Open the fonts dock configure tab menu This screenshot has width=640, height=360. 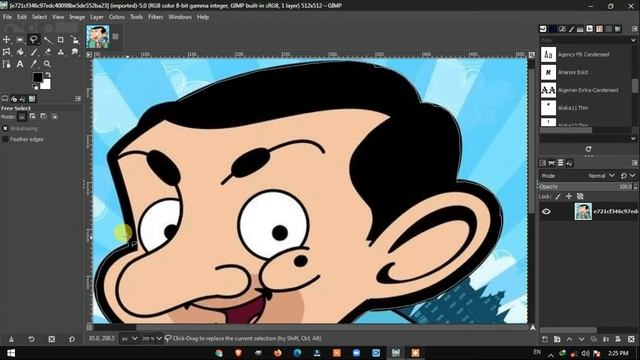tap(635, 29)
